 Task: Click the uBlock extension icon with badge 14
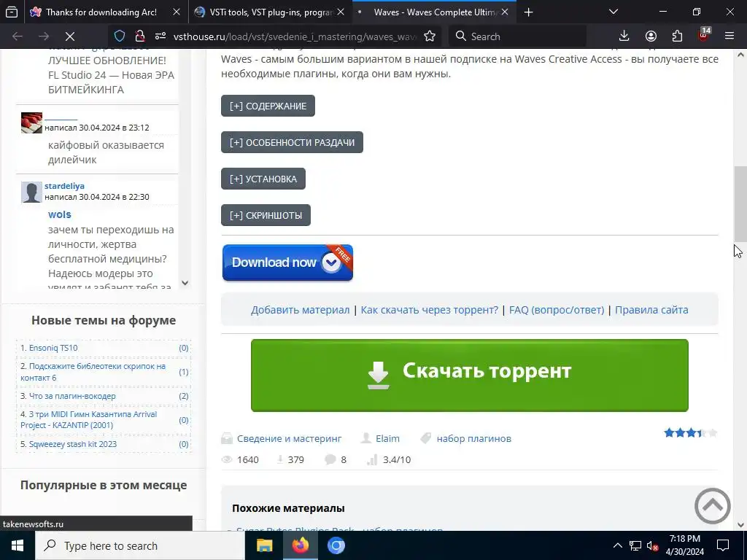(x=704, y=35)
